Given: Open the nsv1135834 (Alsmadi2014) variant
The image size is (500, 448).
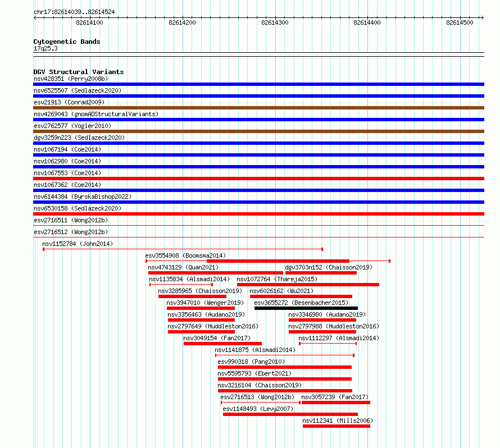Looking at the screenshot, I should pos(189,279).
